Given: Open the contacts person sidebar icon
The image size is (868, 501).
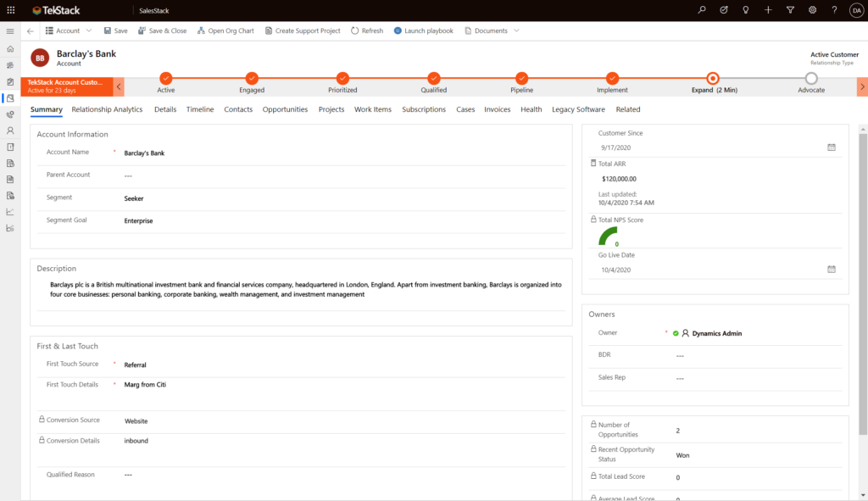Looking at the screenshot, I should (x=10, y=131).
